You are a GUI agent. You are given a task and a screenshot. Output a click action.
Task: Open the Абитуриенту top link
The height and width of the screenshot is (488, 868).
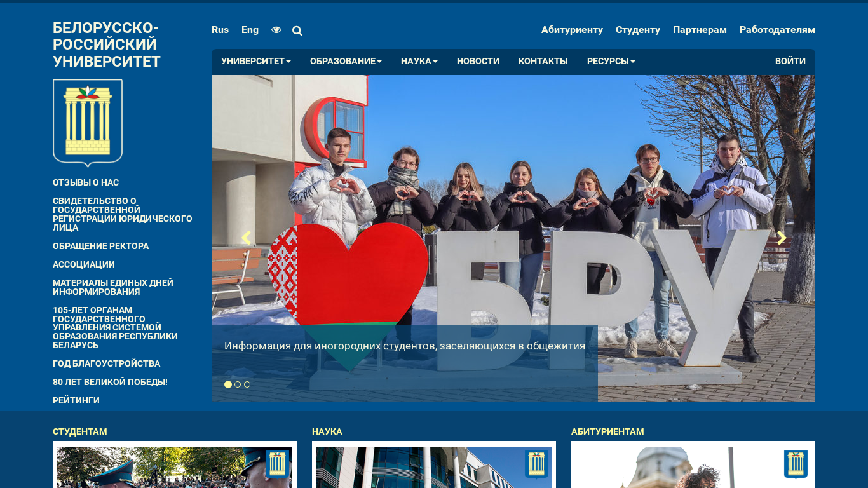[x=572, y=30]
